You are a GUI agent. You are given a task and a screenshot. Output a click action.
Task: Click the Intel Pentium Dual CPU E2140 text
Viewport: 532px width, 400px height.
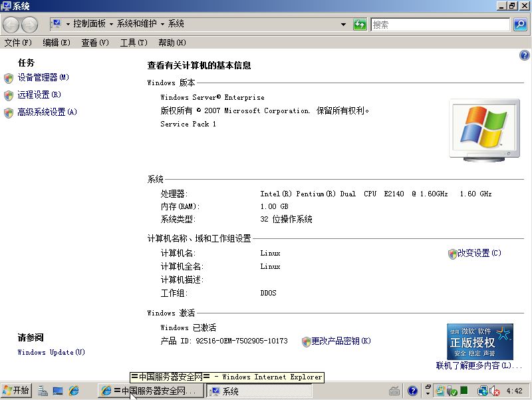coord(376,194)
